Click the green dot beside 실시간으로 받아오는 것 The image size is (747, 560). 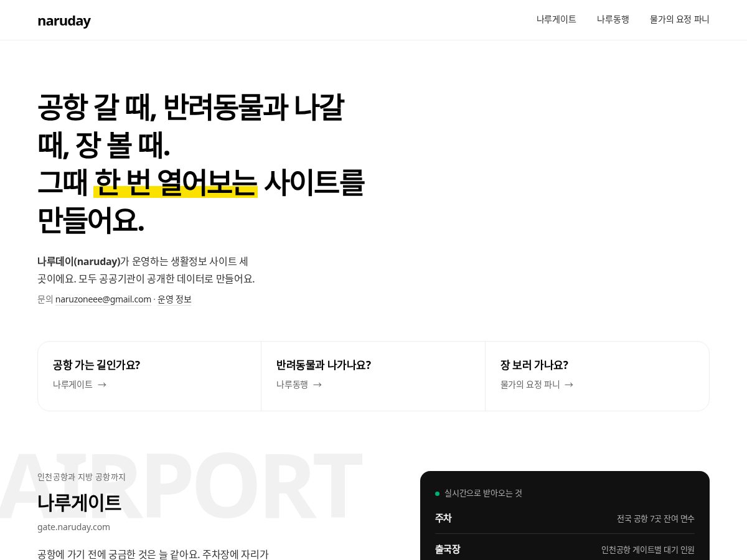click(437, 493)
